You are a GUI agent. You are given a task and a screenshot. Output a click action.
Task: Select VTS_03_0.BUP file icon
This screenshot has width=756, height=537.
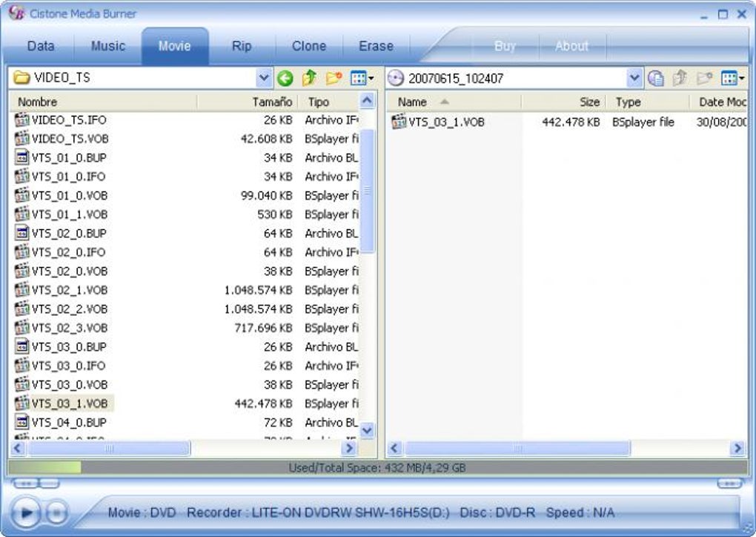21,346
